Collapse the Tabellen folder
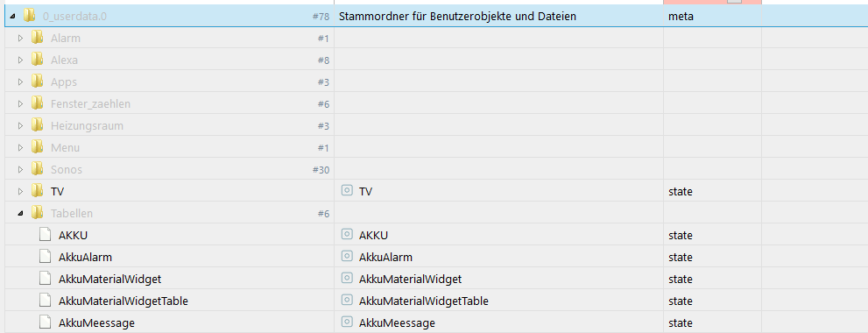 20,213
